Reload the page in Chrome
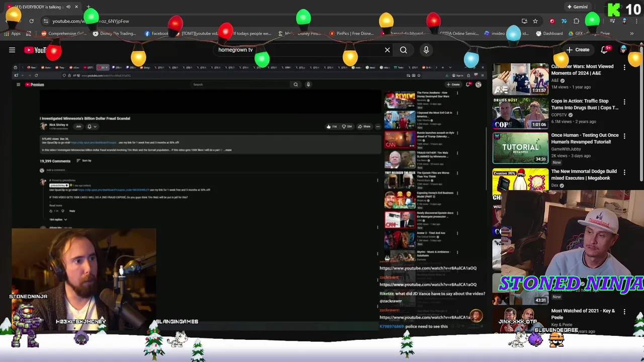This screenshot has height=362, width=644. pyautogui.click(x=31, y=21)
